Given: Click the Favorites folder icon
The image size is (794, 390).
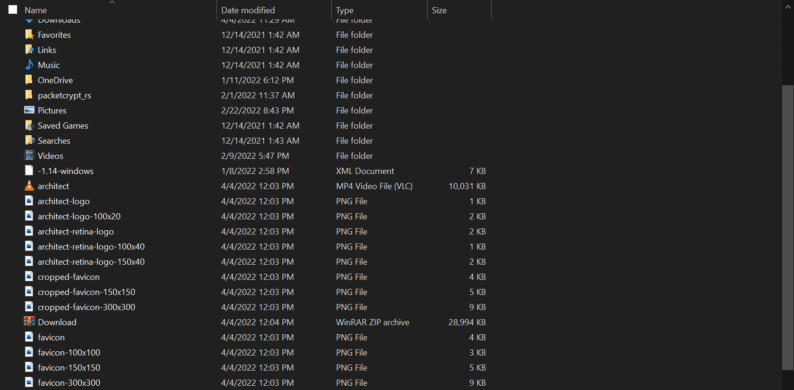Looking at the screenshot, I should point(29,34).
